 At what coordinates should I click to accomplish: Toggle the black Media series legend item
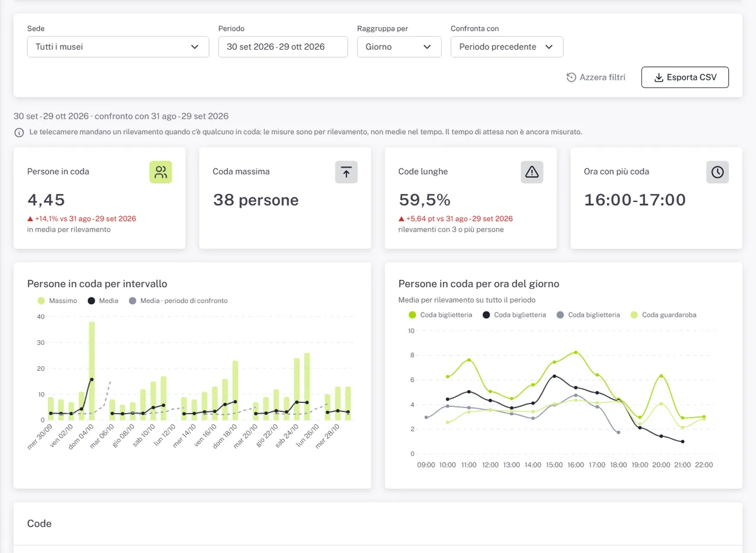[x=103, y=301]
